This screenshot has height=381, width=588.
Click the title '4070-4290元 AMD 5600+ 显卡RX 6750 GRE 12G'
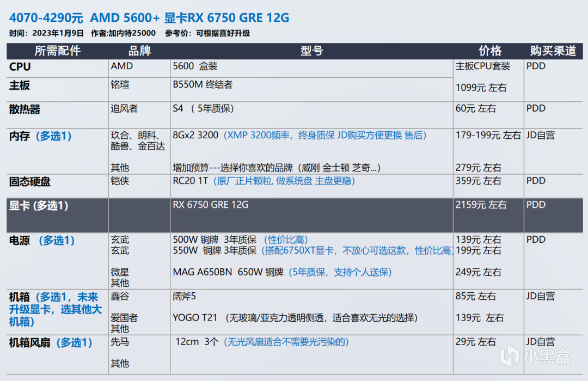point(149,17)
